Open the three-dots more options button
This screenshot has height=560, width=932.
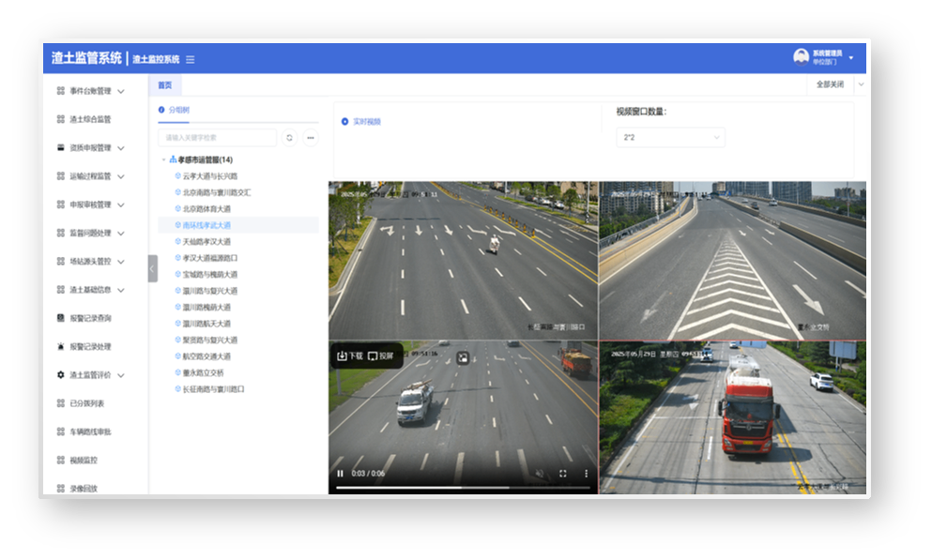pyautogui.click(x=310, y=138)
